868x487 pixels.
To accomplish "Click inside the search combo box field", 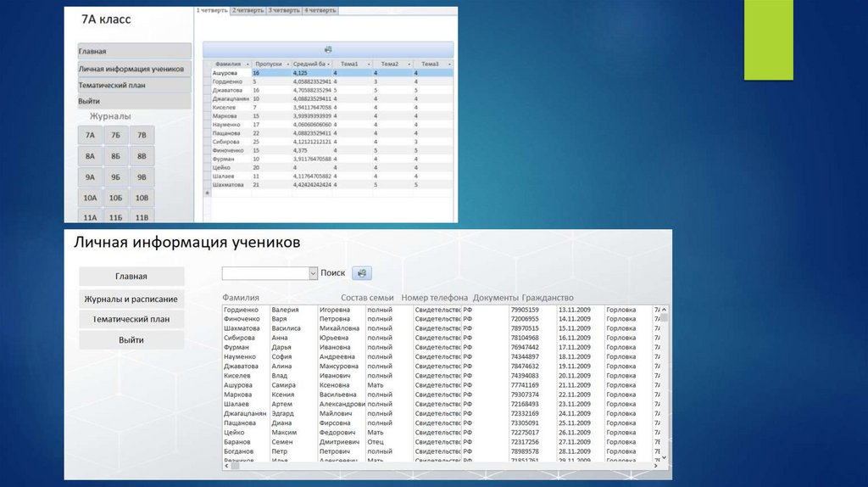I will [265, 273].
